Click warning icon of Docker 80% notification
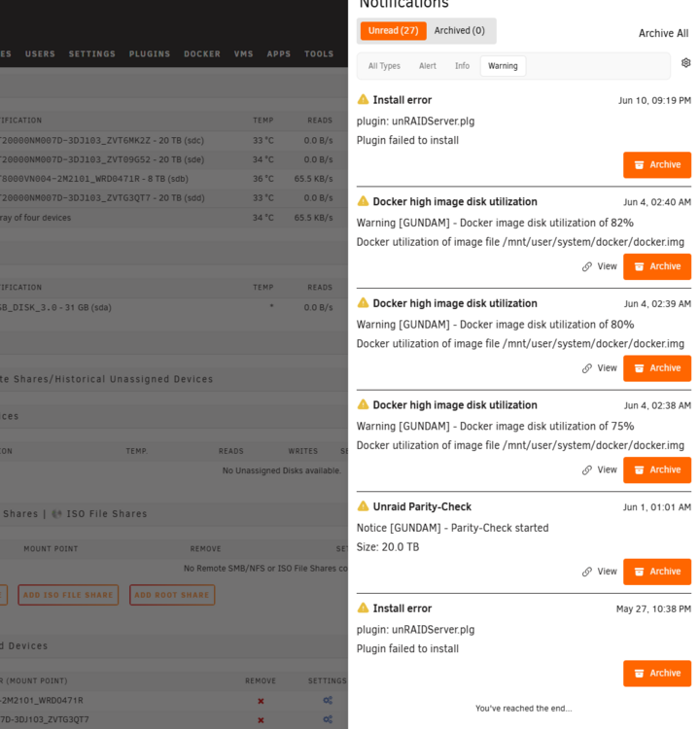Screen dimensions: 700x729 coord(363,302)
